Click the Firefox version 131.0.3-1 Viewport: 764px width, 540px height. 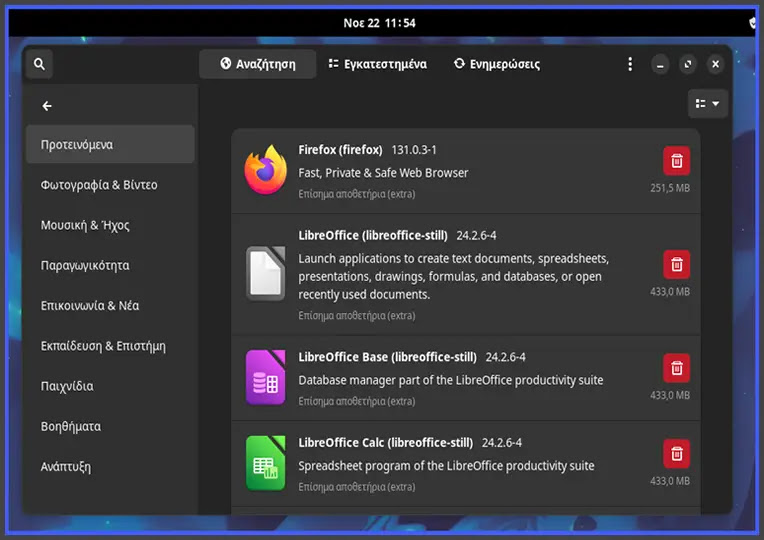[x=414, y=150]
